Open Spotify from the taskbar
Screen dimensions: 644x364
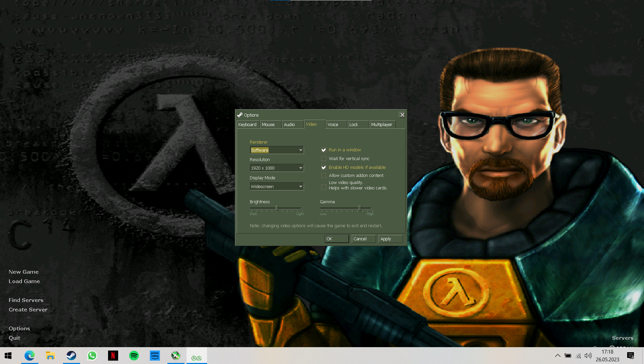click(x=134, y=356)
